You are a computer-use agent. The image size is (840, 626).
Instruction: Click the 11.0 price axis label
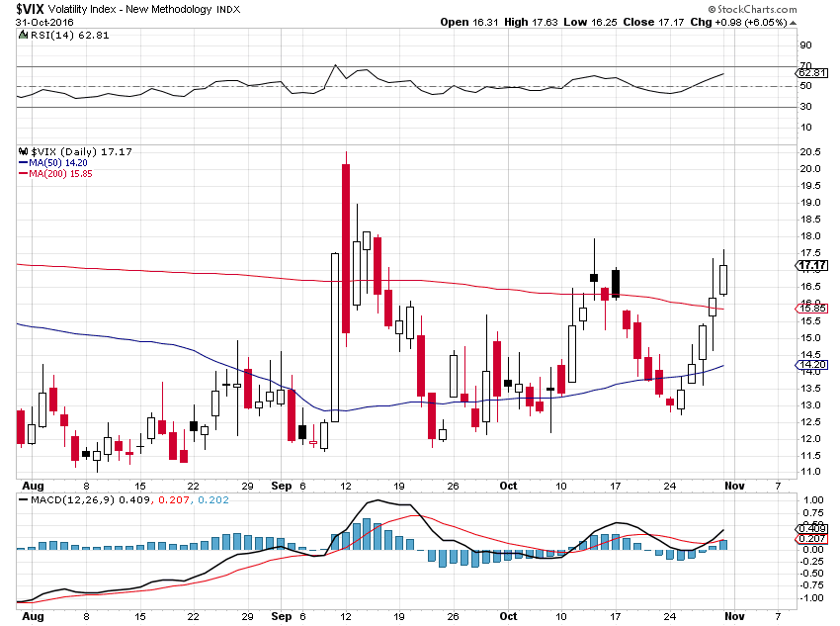[x=810, y=472]
